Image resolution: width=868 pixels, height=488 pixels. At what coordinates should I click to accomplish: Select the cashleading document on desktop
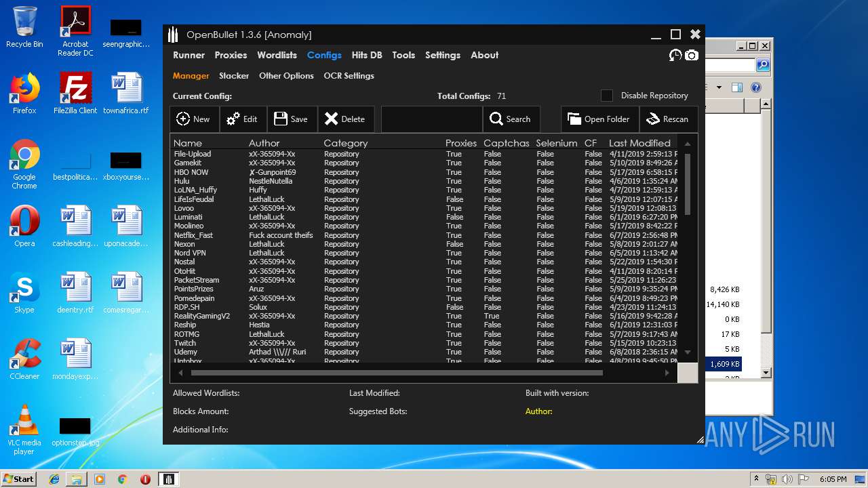pyautogui.click(x=75, y=226)
